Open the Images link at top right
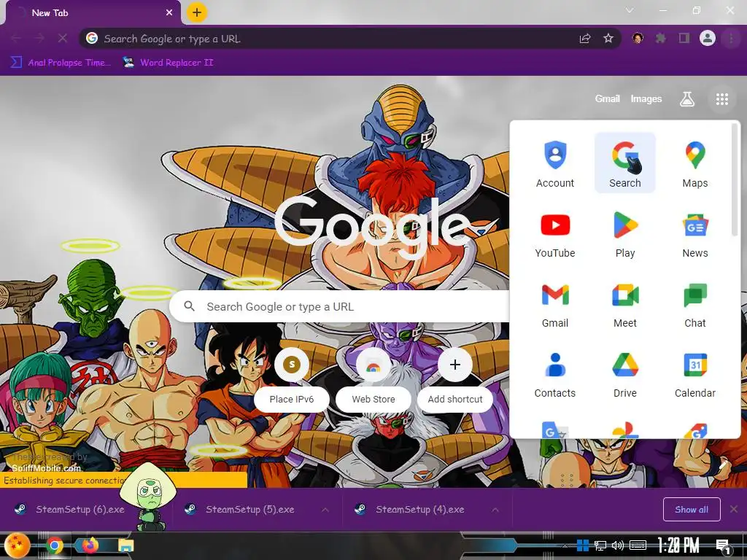Screen dimensions: 747x560 [646, 99]
